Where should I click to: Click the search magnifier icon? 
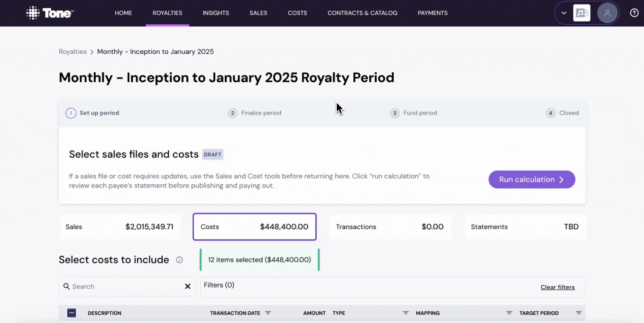tap(66, 286)
